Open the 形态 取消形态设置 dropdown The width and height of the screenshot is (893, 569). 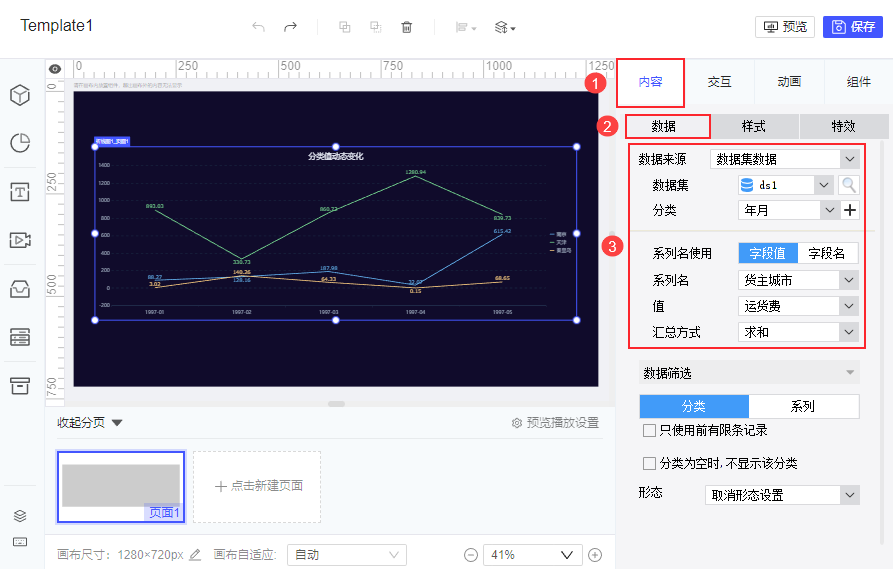782,495
